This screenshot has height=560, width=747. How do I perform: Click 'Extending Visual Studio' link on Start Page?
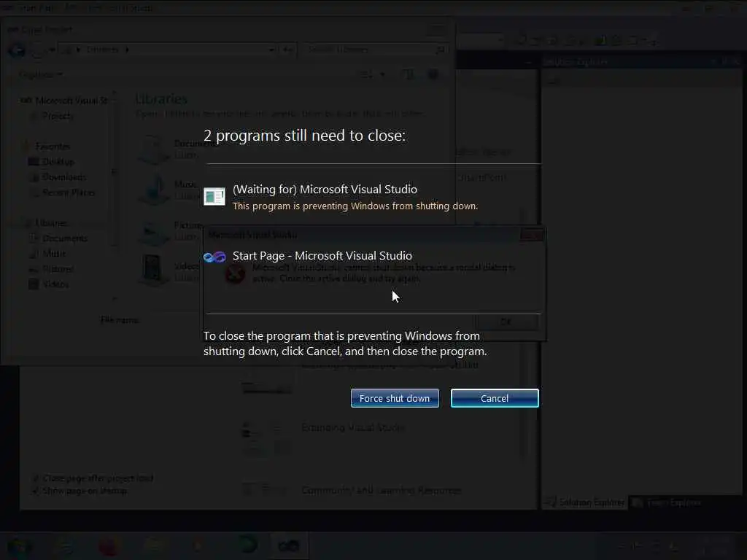tap(353, 427)
